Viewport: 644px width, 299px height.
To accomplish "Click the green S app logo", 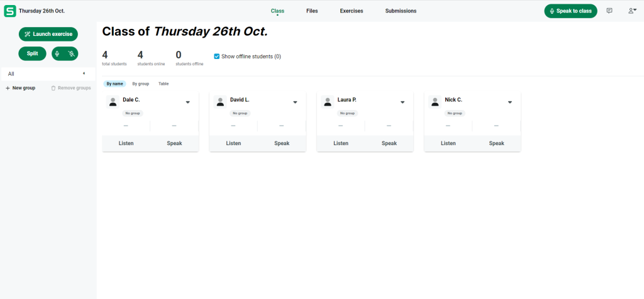I will click(x=10, y=11).
